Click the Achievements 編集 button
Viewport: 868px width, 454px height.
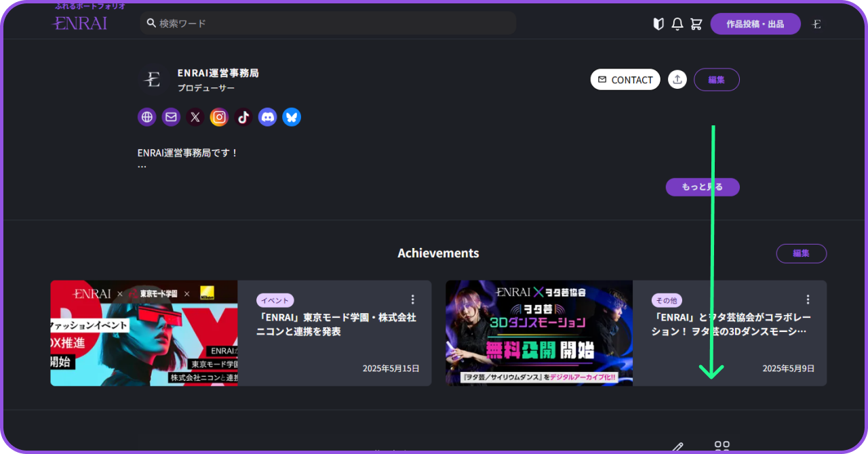802,253
